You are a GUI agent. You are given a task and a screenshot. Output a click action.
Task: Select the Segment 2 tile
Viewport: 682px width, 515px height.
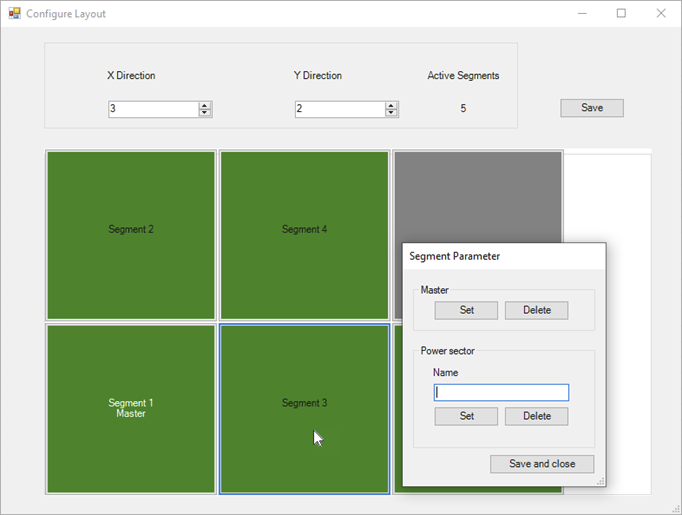click(131, 235)
